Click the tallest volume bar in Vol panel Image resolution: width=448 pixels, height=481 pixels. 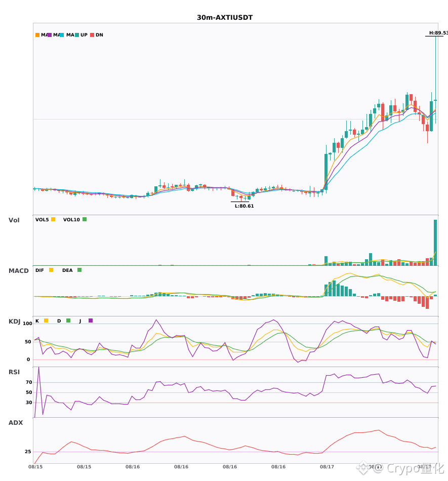(435, 243)
